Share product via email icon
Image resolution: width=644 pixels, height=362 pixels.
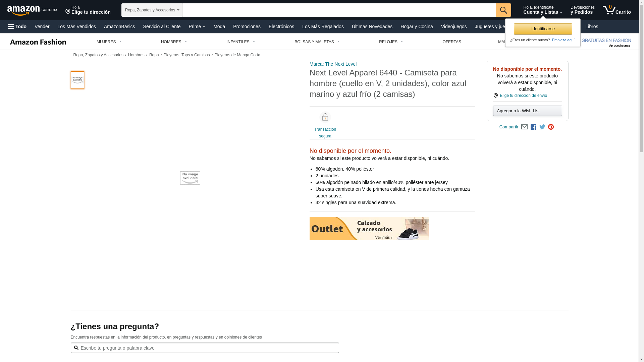click(x=524, y=127)
